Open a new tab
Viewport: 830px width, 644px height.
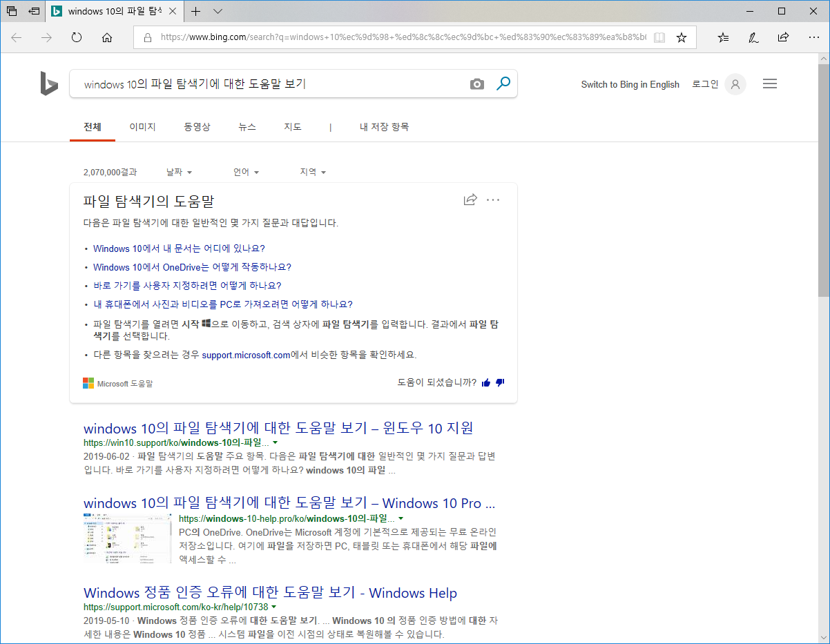tap(196, 11)
